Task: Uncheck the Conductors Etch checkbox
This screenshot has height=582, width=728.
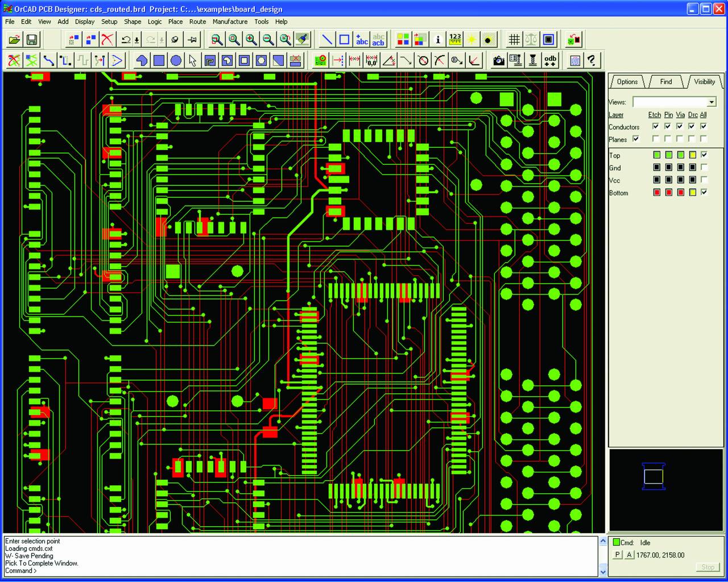Action: pos(656,126)
